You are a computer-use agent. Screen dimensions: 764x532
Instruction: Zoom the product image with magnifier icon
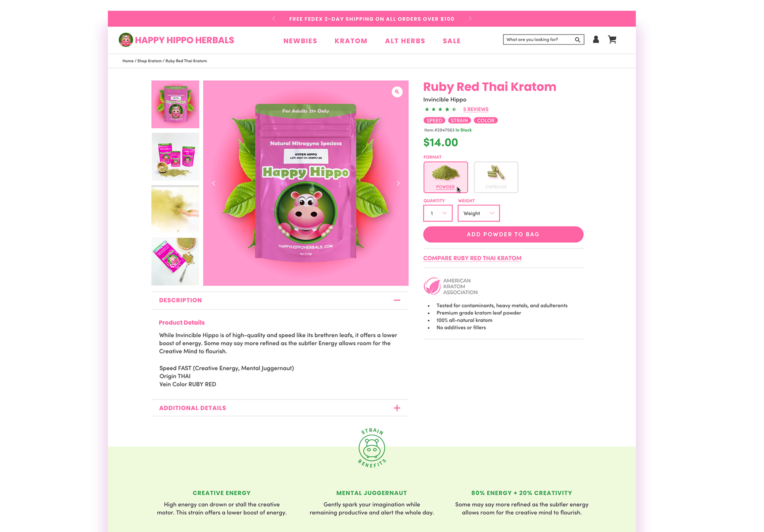click(x=397, y=92)
